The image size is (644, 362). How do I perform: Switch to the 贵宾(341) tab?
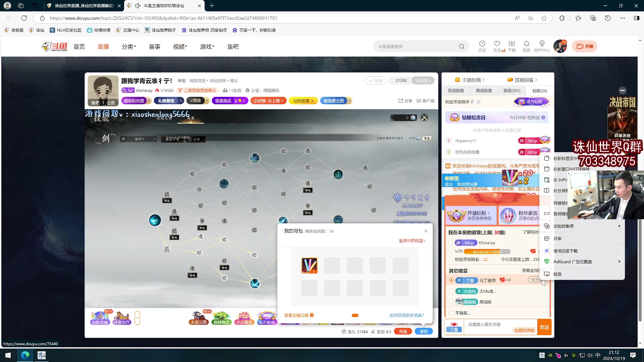click(x=512, y=91)
